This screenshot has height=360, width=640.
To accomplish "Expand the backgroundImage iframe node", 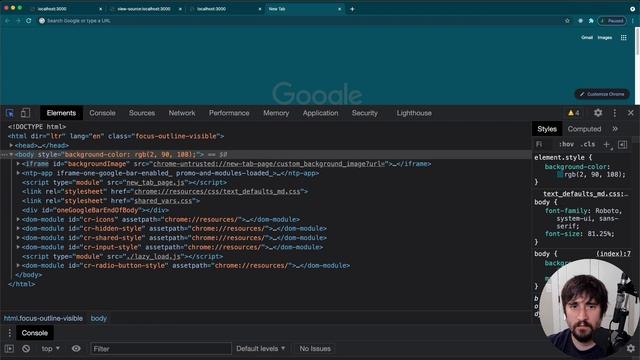I will (18, 164).
